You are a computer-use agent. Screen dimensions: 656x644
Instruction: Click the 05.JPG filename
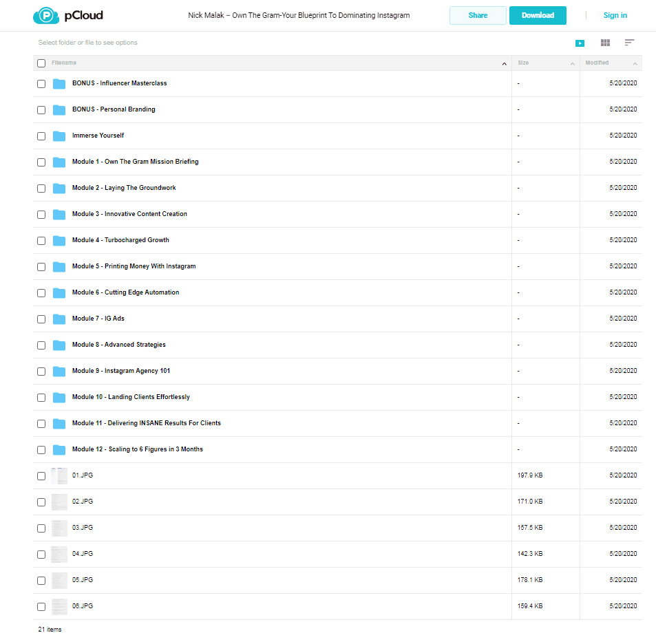(x=83, y=579)
